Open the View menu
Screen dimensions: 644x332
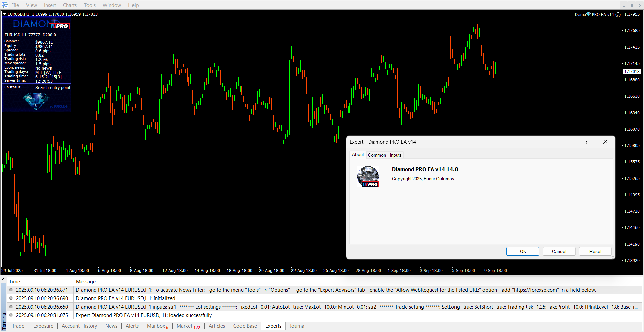[32, 5]
